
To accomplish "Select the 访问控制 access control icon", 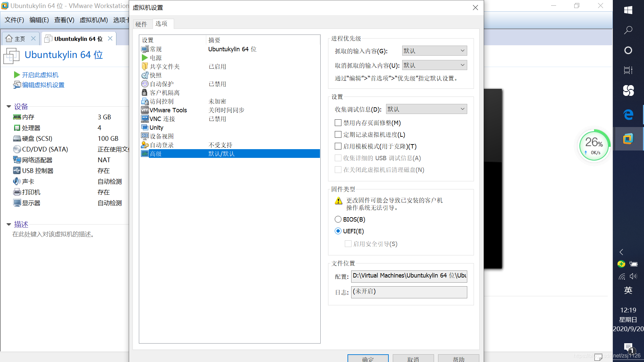I will [145, 101].
